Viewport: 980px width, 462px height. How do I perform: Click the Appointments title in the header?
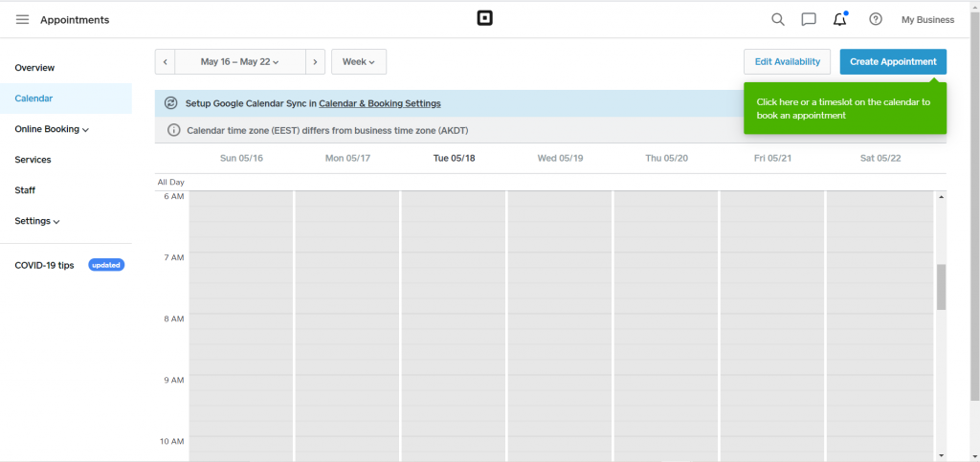coord(75,20)
